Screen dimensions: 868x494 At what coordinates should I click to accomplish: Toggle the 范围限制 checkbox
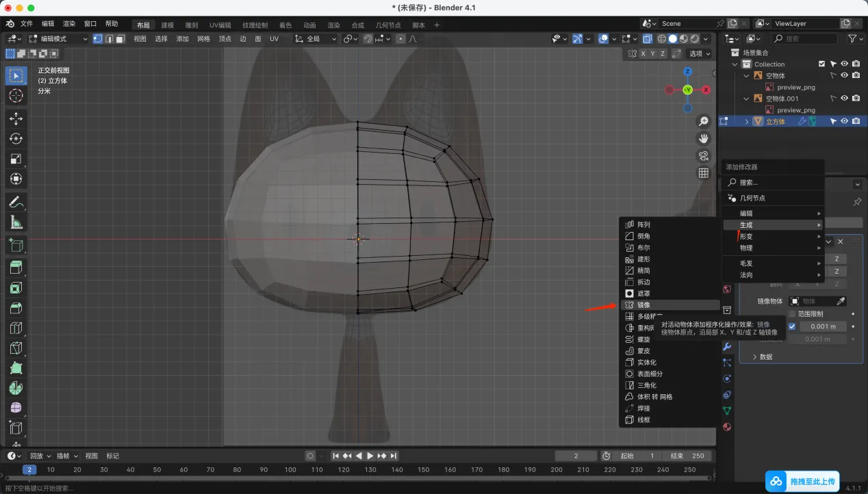point(792,313)
